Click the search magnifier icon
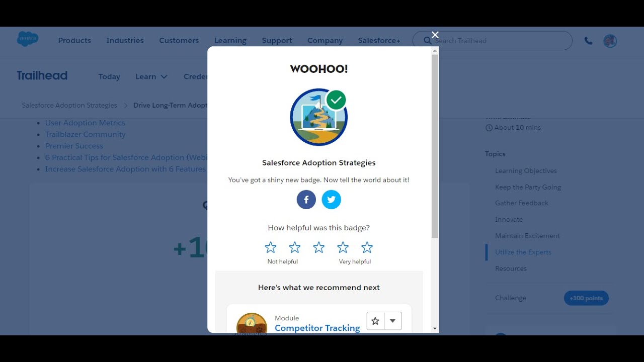644x362 pixels. [x=428, y=40]
